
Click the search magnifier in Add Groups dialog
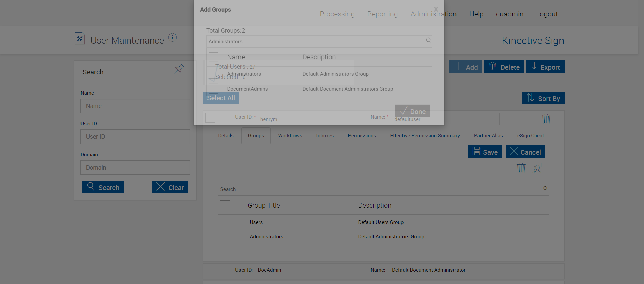click(x=428, y=40)
